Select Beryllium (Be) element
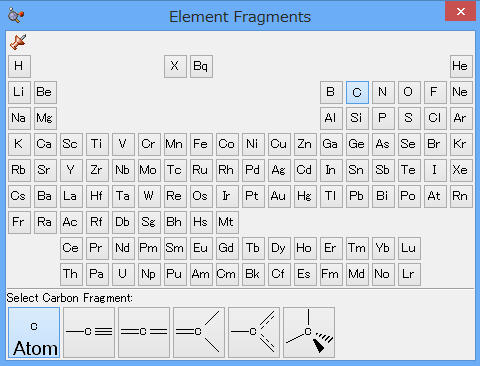This screenshot has width=480, height=366. pos(45,92)
